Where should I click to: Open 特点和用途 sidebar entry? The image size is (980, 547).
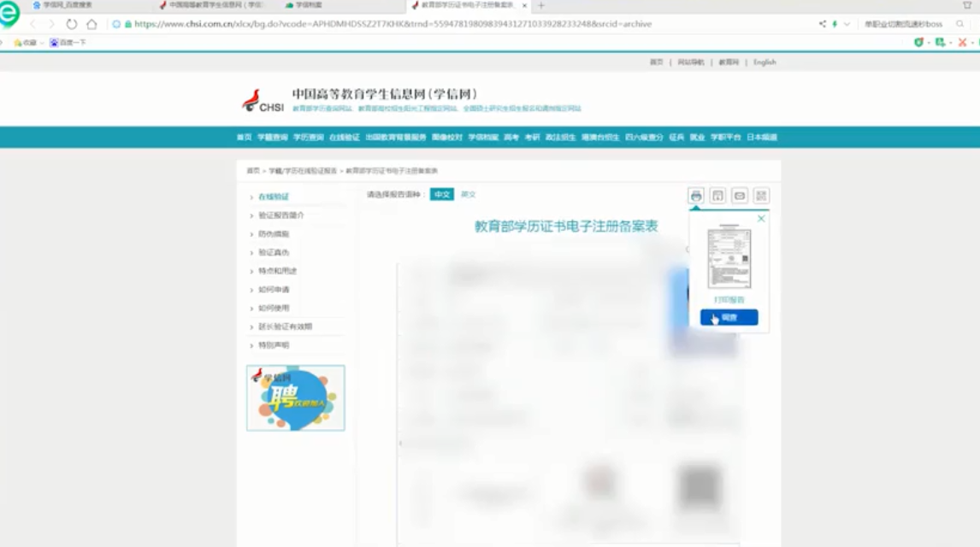(277, 271)
